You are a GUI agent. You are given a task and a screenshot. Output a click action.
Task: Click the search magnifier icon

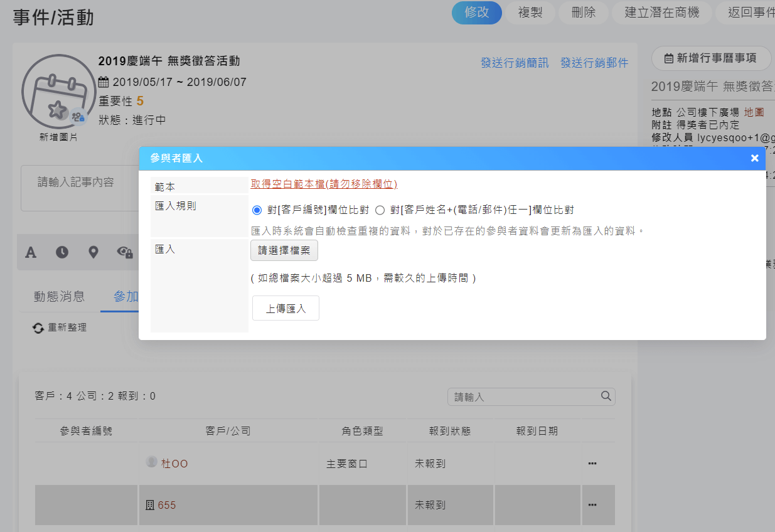[606, 396]
